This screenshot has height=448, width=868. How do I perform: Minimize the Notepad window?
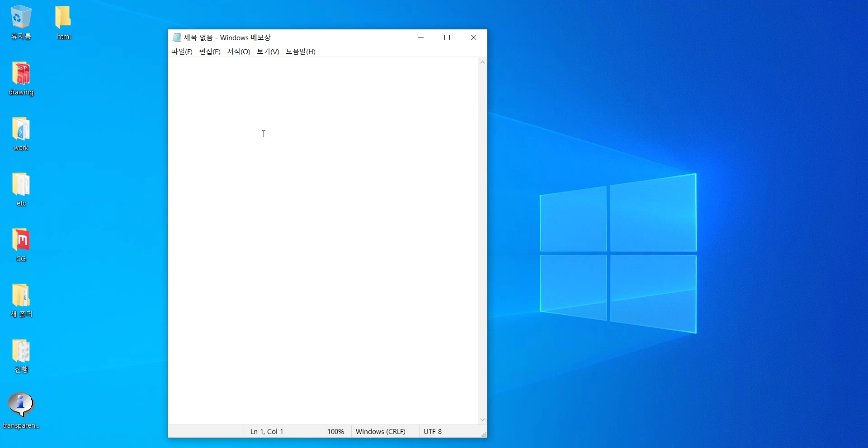pos(421,37)
